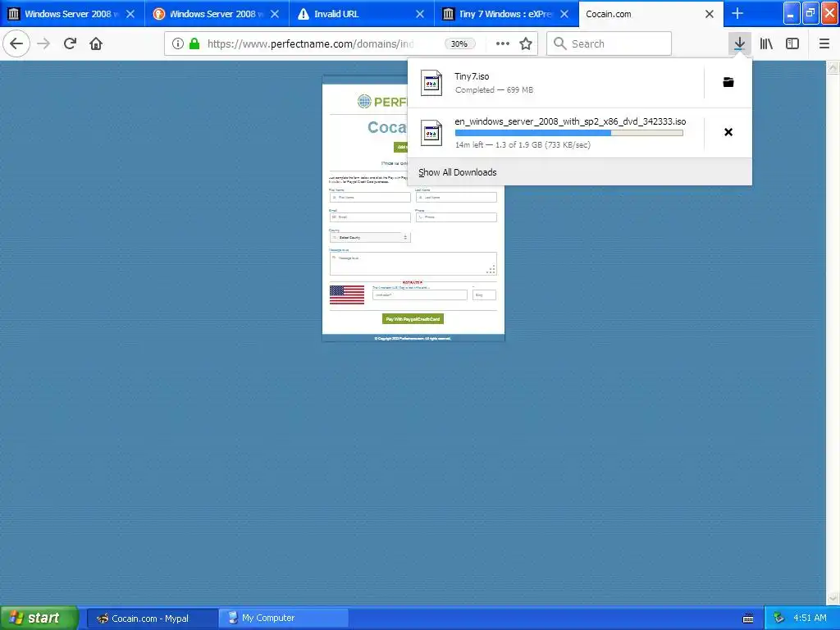The height and width of the screenshot is (630, 840).
Task: Click the Windows Server ISO file icon
Action: [x=431, y=133]
